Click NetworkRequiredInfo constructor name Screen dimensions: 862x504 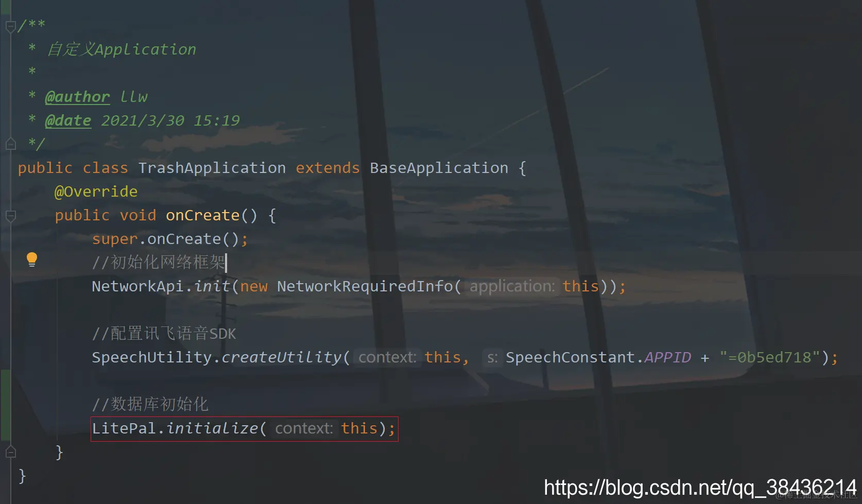pos(365,286)
